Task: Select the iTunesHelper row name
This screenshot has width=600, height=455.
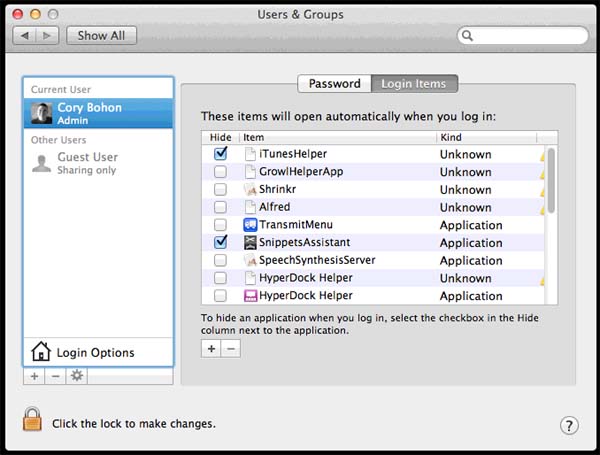Action: (293, 154)
